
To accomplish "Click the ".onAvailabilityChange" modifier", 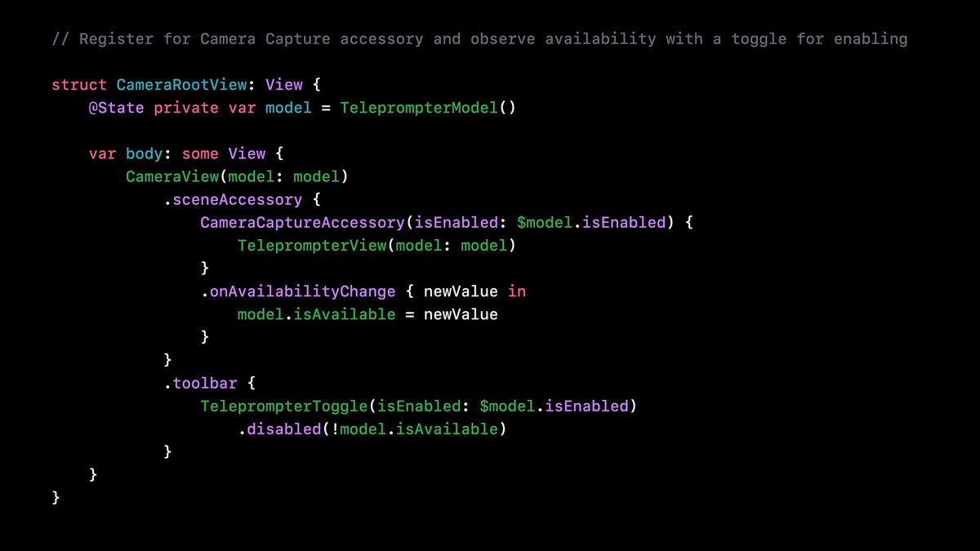I will 298,291.
